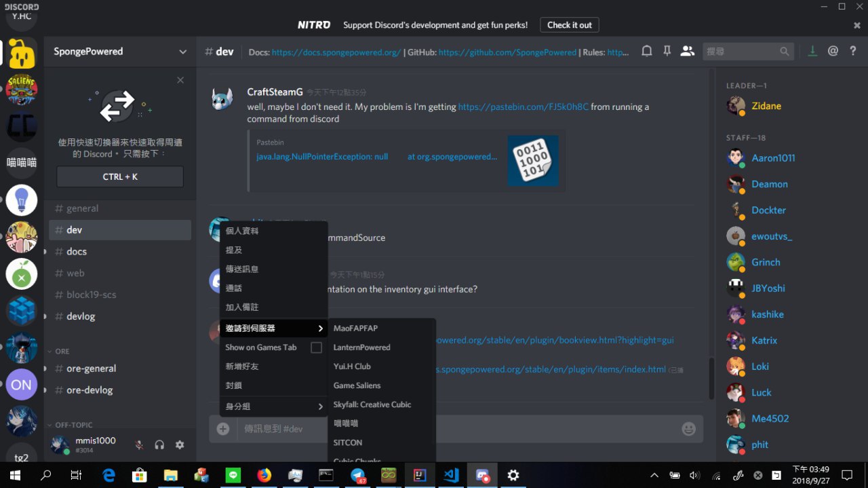Open web channel

click(x=120, y=273)
